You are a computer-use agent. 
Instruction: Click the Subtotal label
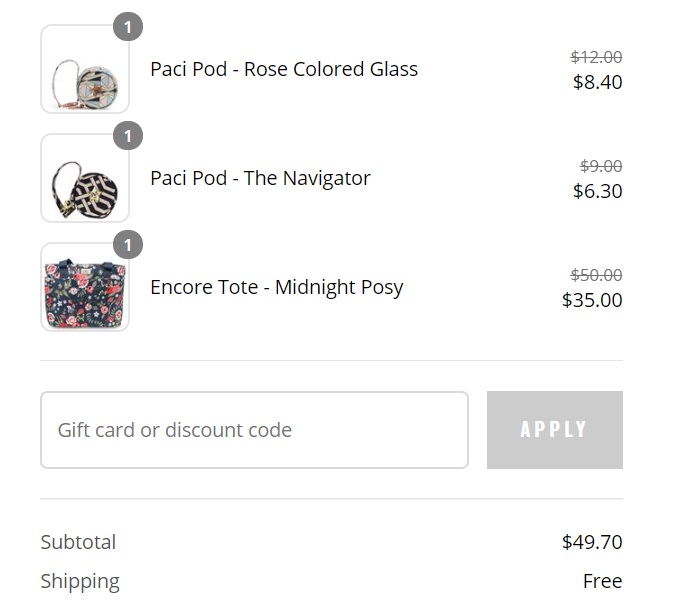pos(78,542)
